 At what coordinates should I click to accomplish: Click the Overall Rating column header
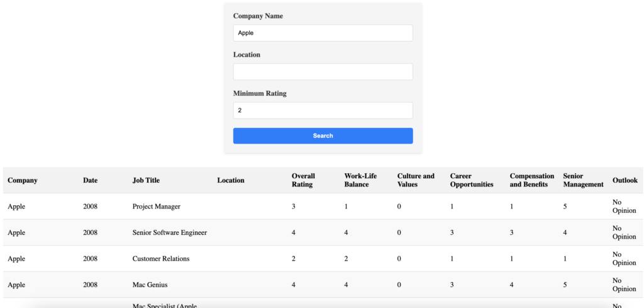click(303, 180)
